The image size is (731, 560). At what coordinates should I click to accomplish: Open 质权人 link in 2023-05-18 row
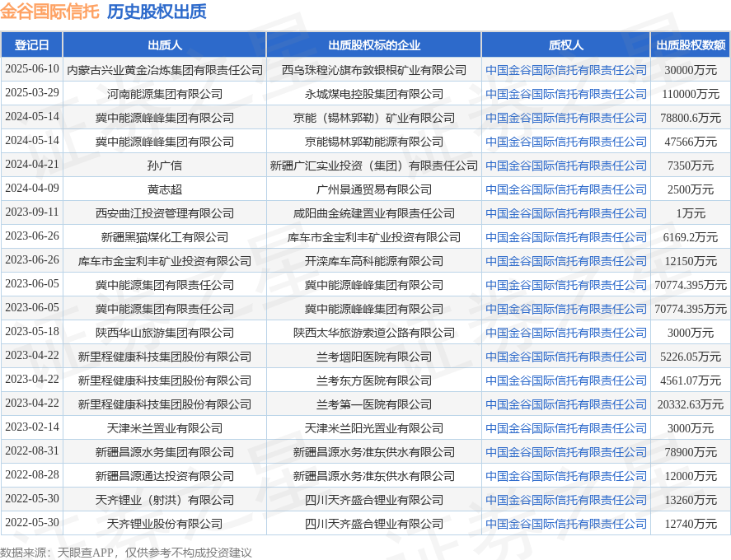coord(566,333)
